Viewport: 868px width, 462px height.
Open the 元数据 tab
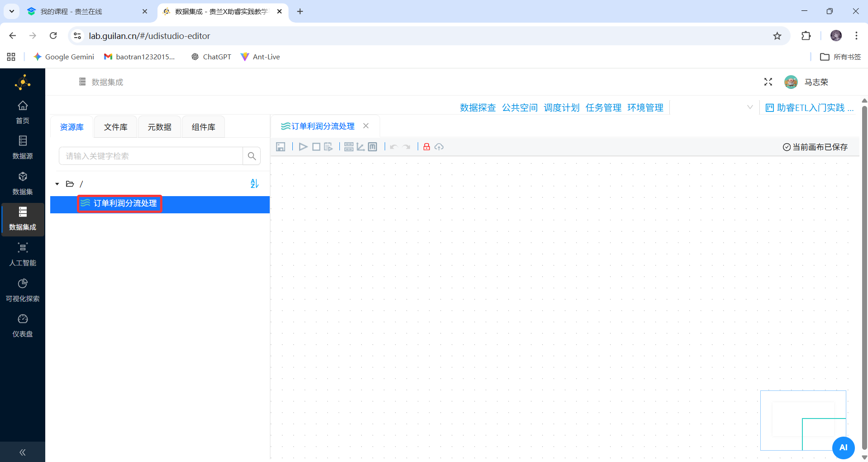(x=159, y=127)
